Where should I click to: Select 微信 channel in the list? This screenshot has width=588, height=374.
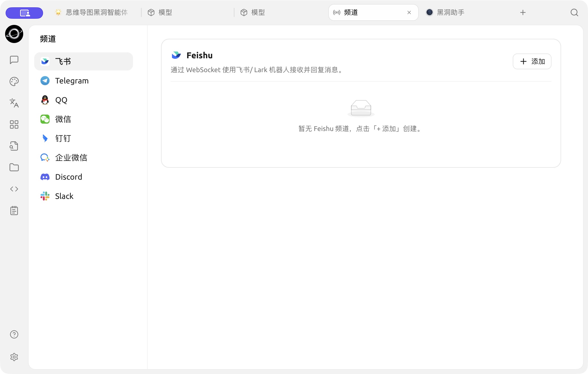84,119
